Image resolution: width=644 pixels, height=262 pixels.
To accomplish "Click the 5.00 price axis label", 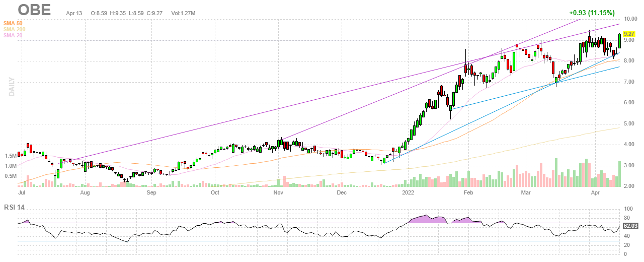I will pyautogui.click(x=629, y=123).
